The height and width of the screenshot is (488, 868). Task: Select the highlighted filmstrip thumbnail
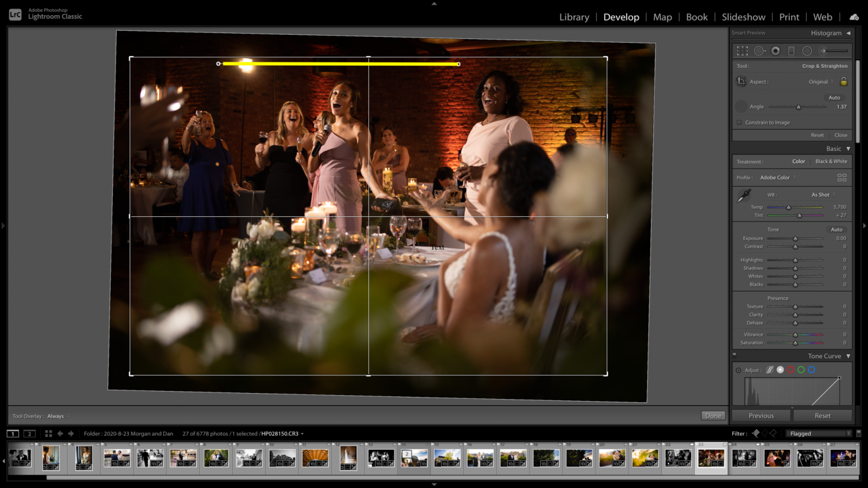coord(711,458)
